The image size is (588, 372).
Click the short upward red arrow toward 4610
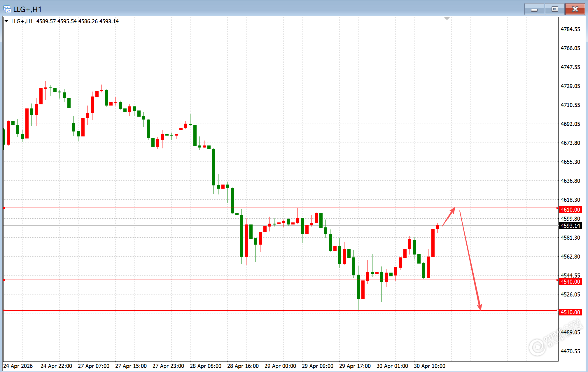click(449, 217)
